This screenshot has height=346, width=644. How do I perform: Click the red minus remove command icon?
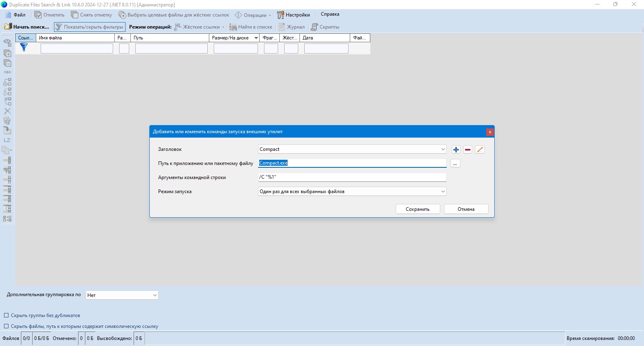(468, 150)
